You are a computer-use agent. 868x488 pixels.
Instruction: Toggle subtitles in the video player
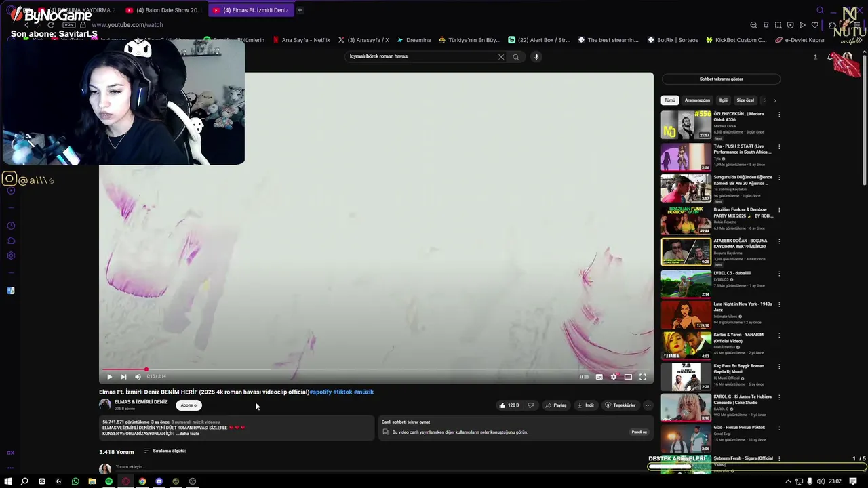pos(599,377)
